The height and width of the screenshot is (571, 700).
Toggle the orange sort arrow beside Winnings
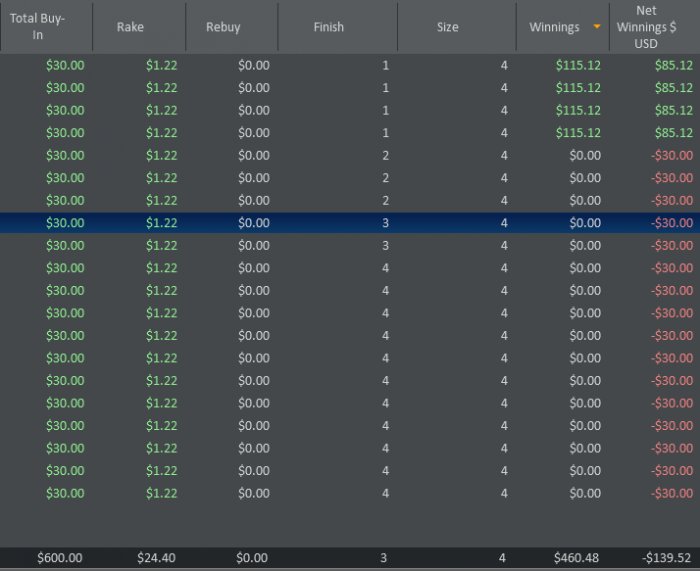(596, 27)
